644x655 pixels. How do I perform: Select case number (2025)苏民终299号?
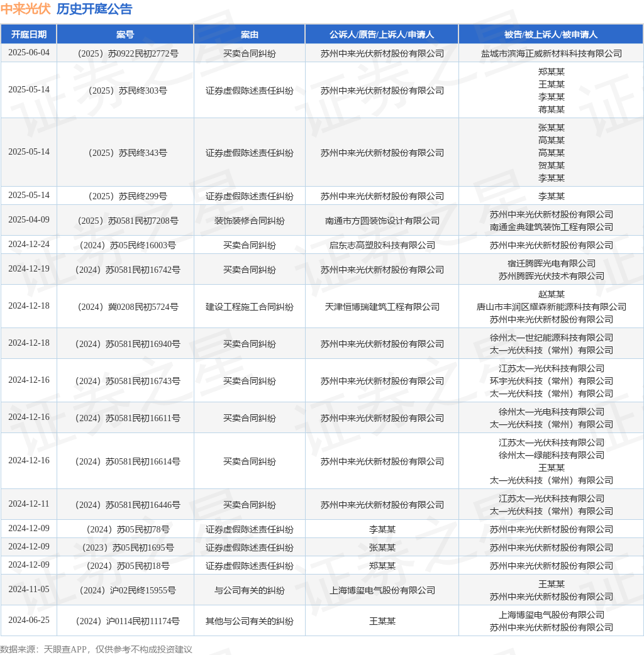[x=125, y=196]
